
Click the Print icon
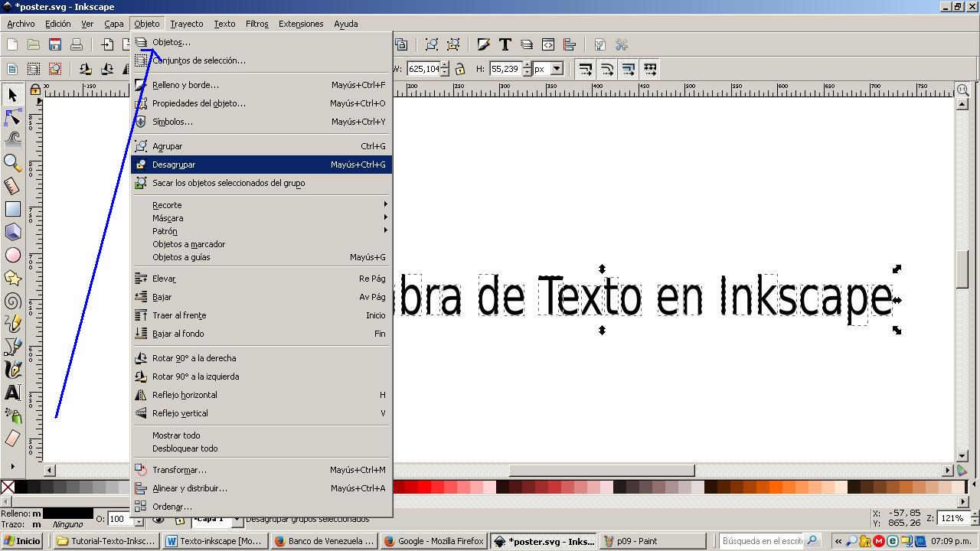pos(77,45)
